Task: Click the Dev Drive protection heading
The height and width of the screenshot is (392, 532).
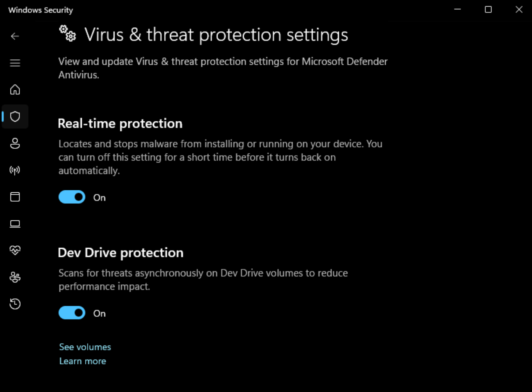Action: click(x=121, y=253)
